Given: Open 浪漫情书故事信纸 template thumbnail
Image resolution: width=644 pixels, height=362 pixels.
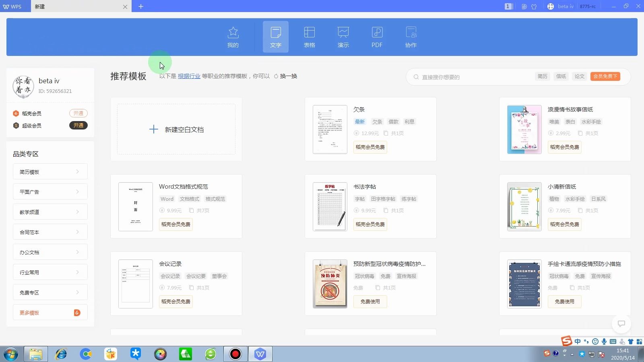Looking at the screenshot, I should 524,130.
